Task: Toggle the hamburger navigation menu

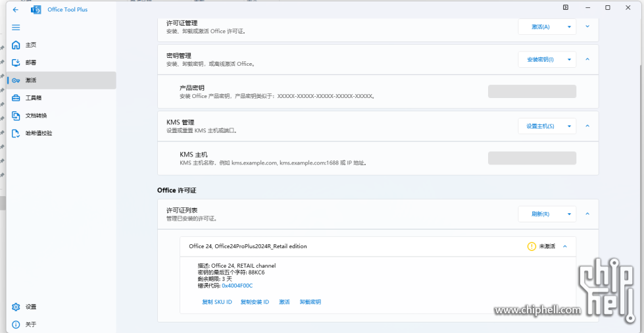Action: click(16, 28)
